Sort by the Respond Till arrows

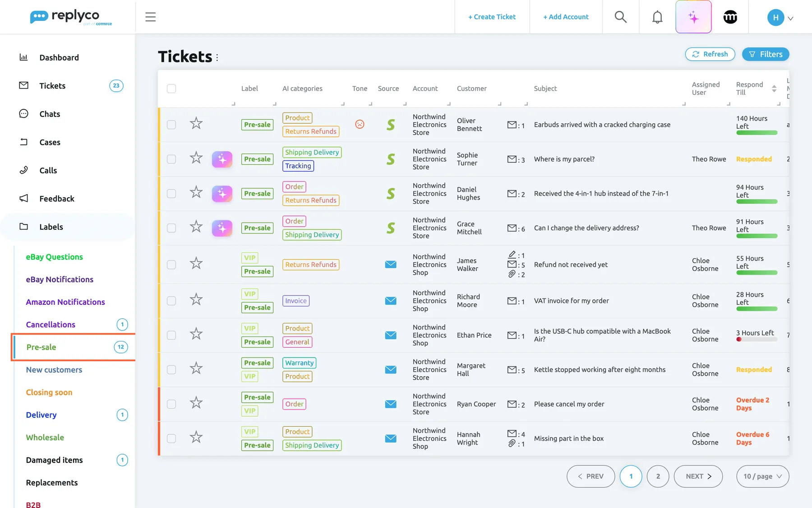click(x=774, y=89)
